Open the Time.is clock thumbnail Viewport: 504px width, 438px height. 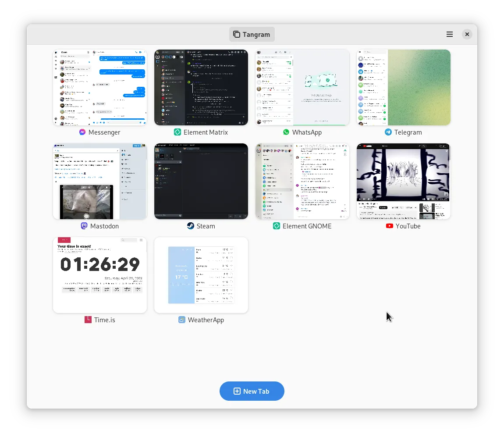click(x=99, y=275)
